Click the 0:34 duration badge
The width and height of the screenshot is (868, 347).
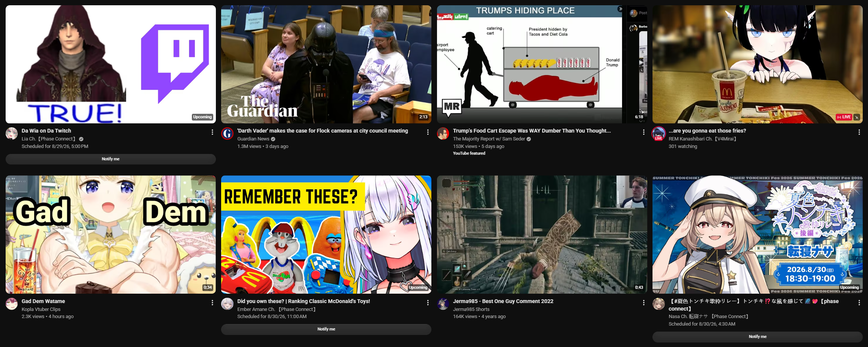coord(208,288)
